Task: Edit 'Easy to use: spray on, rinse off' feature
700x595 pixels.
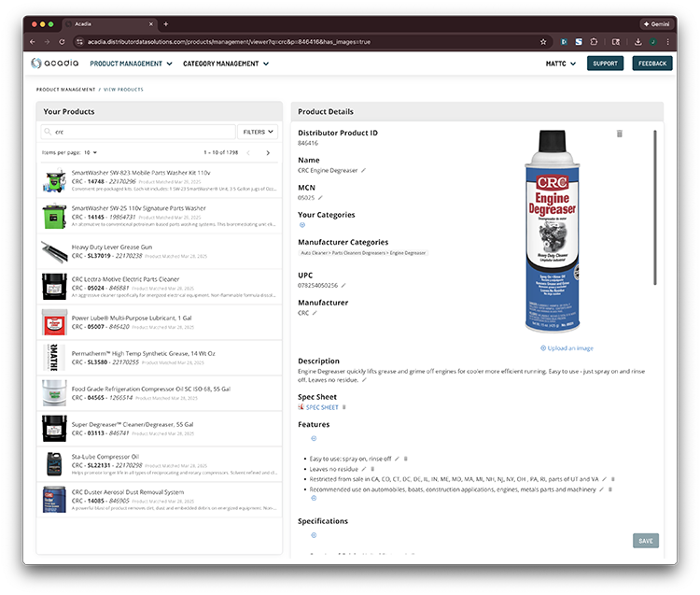Action: tap(397, 459)
